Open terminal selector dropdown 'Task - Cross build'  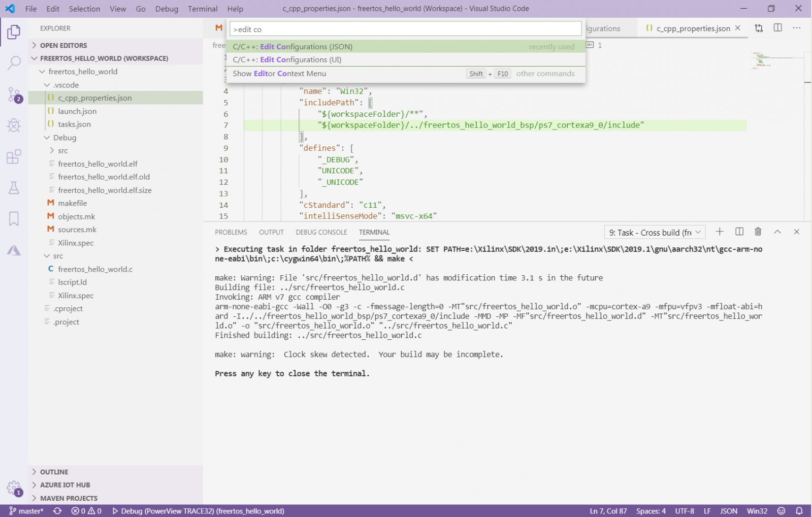(655, 233)
